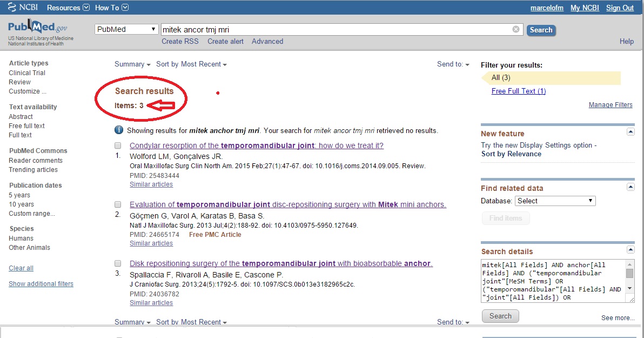Filter publication dates to 5 years
This screenshot has width=644, height=338.
click(19, 195)
